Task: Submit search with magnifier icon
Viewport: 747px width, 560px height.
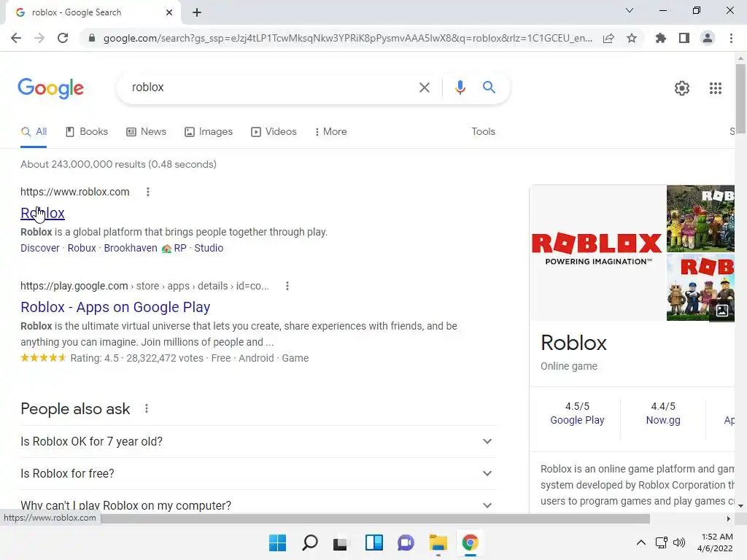Action: point(489,87)
